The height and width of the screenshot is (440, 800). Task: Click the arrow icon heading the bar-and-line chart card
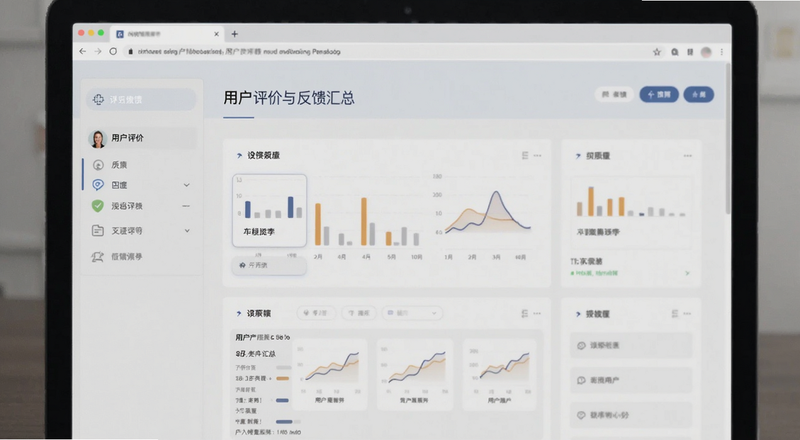(x=239, y=155)
